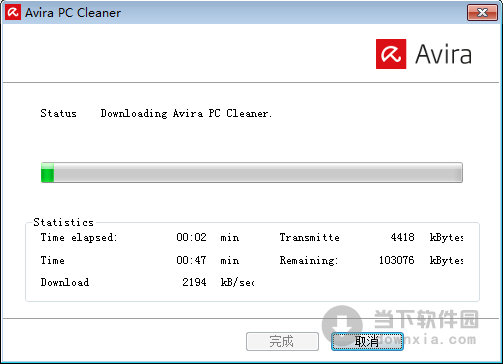Click the download speed value 2194
This screenshot has width=503, height=364.
pyautogui.click(x=194, y=282)
